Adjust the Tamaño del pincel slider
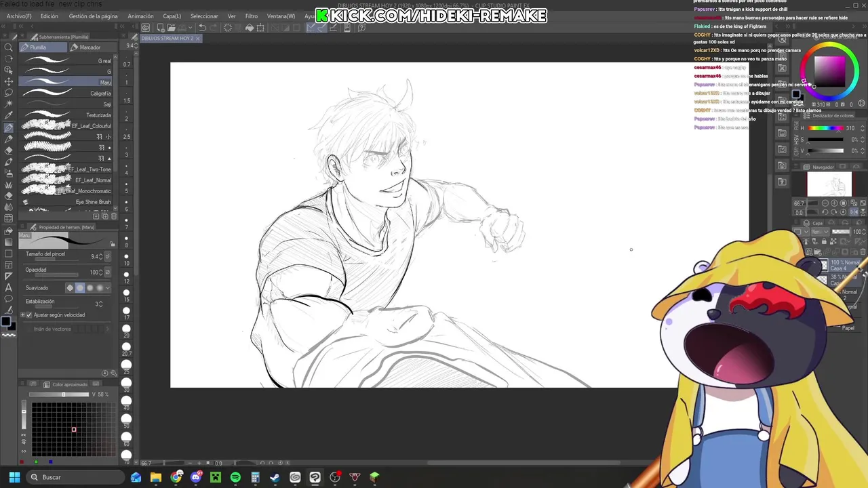Image resolution: width=868 pixels, height=488 pixels. [x=56, y=260]
